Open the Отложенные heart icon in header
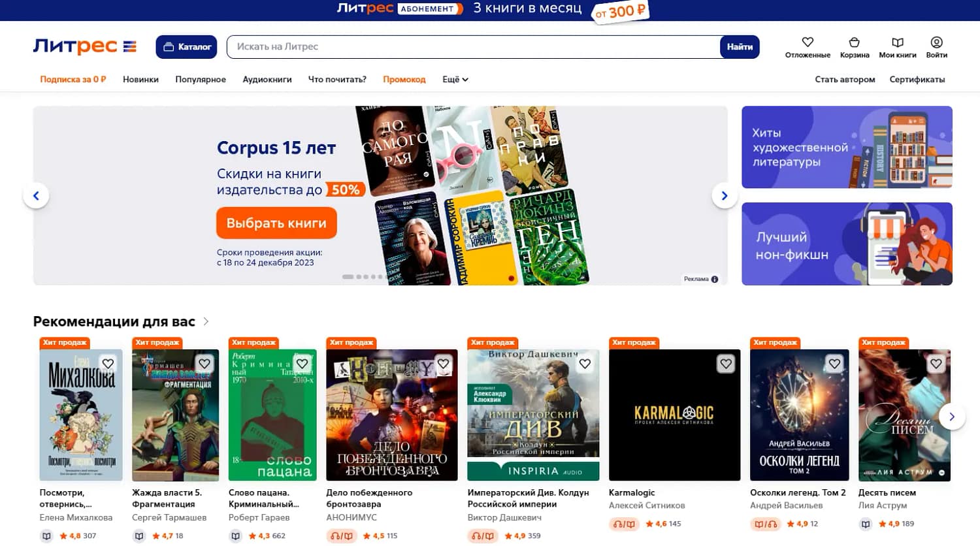This screenshot has width=980, height=546. tap(808, 42)
